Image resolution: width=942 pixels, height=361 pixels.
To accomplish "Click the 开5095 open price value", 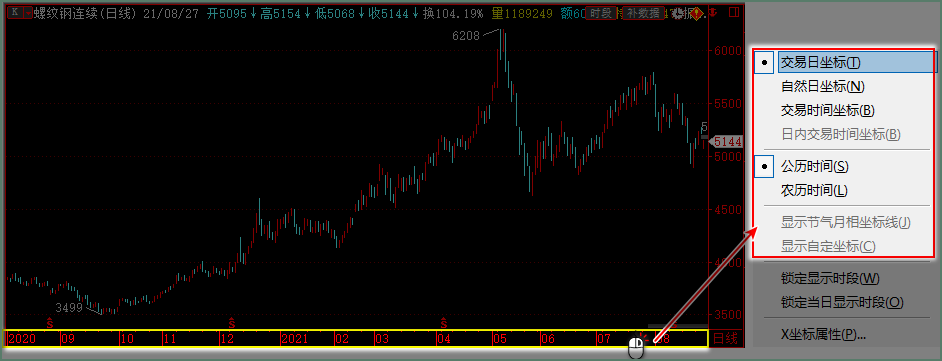I will (x=226, y=13).
